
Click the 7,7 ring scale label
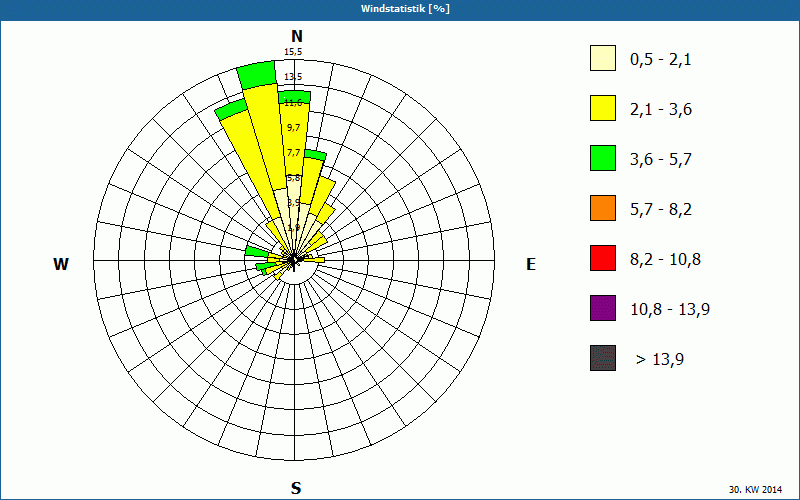click(x=293, y=153)
